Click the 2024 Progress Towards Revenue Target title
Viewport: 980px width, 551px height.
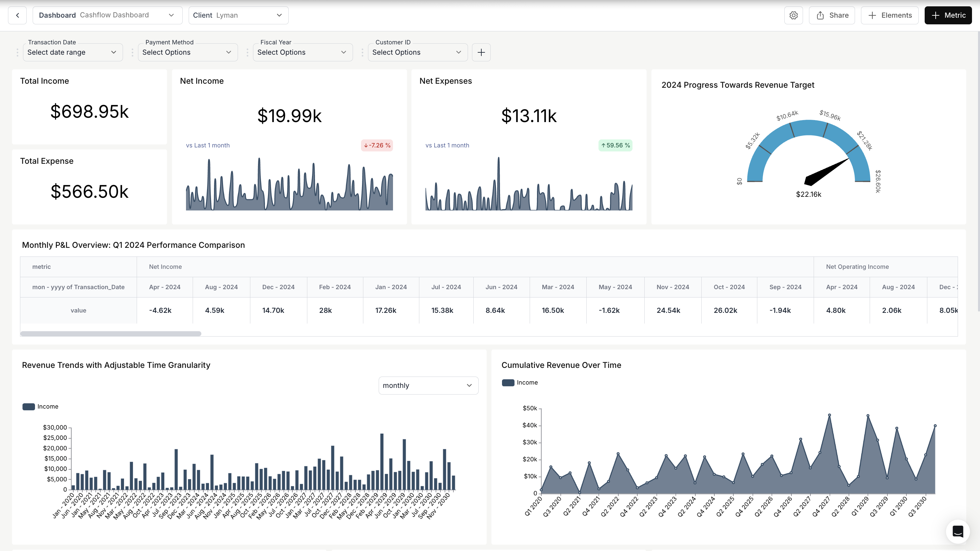click(x=738, y=85)
